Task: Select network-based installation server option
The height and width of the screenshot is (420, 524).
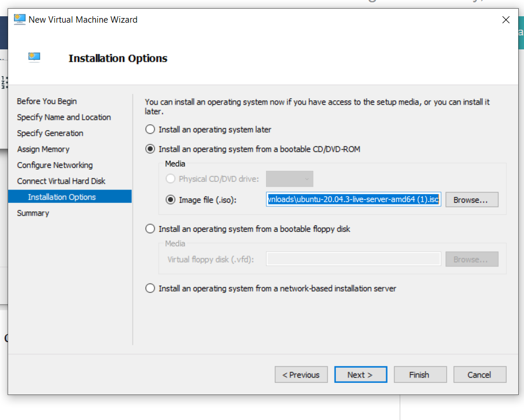Action: point(150,288)
